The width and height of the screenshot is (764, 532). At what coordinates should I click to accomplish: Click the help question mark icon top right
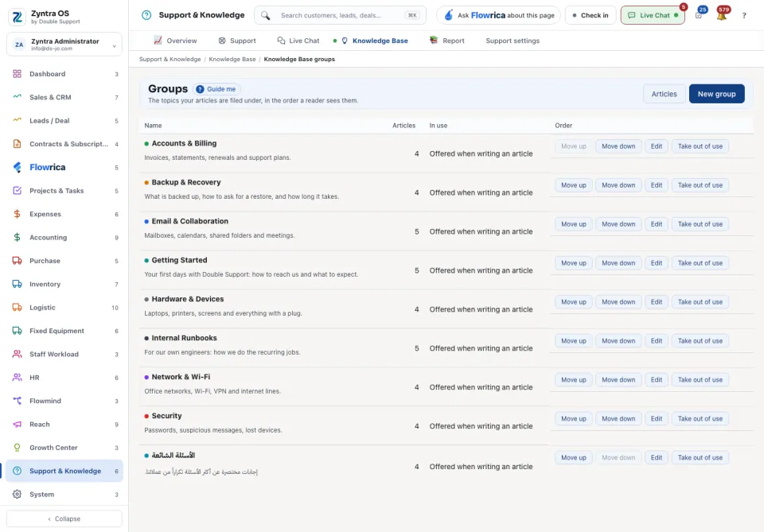pos(744,16)
